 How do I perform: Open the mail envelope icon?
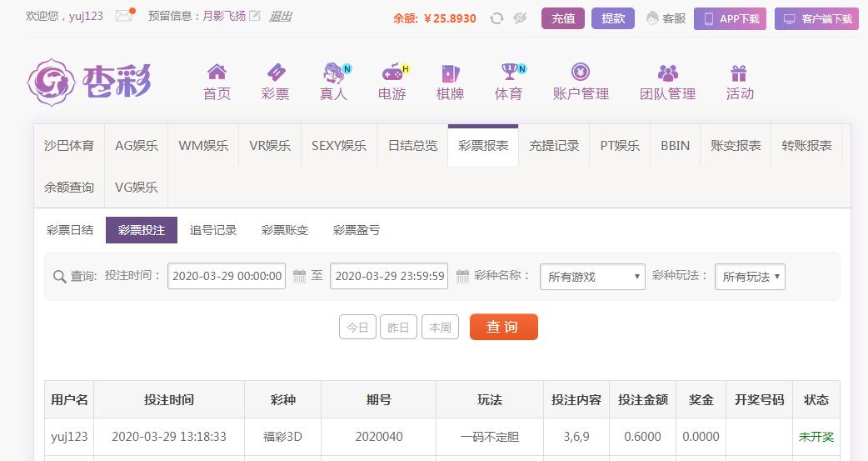pos(124,16)
